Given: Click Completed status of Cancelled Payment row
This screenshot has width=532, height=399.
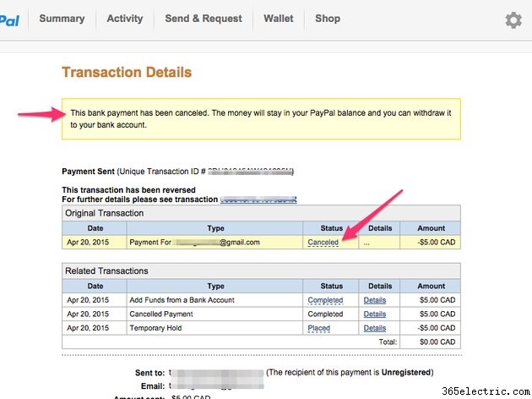Looking at the screenshot, I should coord(325,314).
